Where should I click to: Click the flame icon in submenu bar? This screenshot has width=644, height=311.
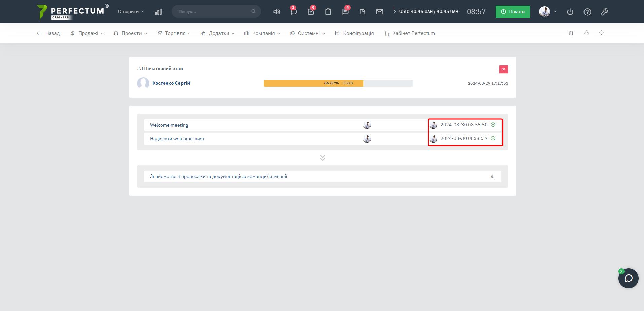(586, 33)
